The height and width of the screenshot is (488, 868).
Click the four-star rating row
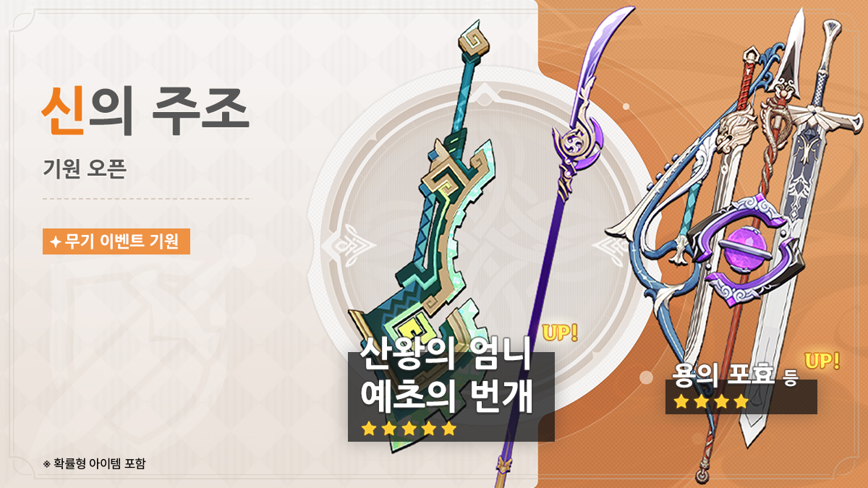click(x=710, y=402)
